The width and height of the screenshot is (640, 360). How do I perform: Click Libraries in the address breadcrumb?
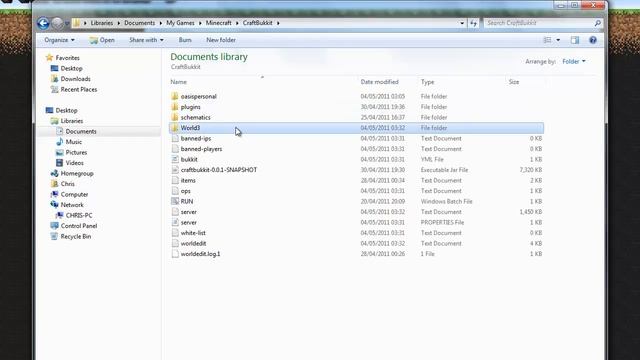tap(102, 23)
